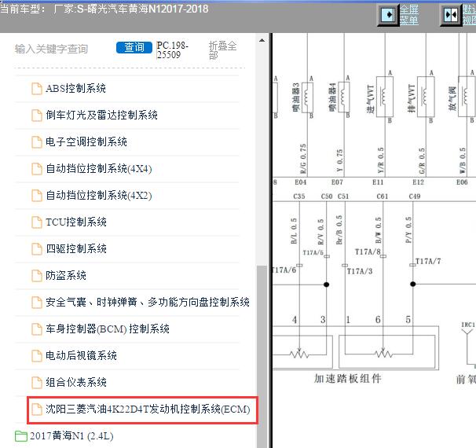Open 车身控制器(BCM)控制系统 entry
The width and height of the screenshot is (476, 448).
[108, 329]
